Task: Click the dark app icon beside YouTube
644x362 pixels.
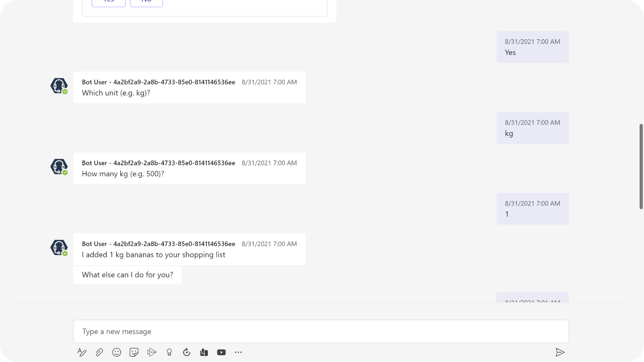Action: point(204,352)
